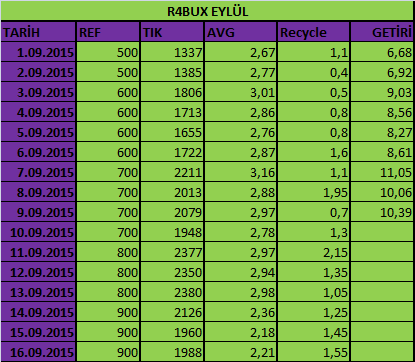Click Recycle value 1,55
This screenshot has height=362, width=415.
pos(314,352)
